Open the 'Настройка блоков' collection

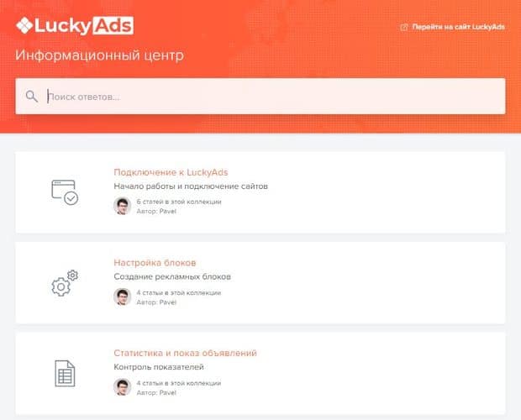click(155, 263)
